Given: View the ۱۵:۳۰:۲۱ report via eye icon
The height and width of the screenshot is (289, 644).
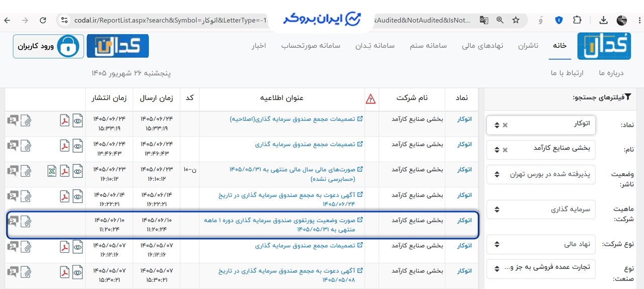Looking at the screenshot, I should [77, 271].
